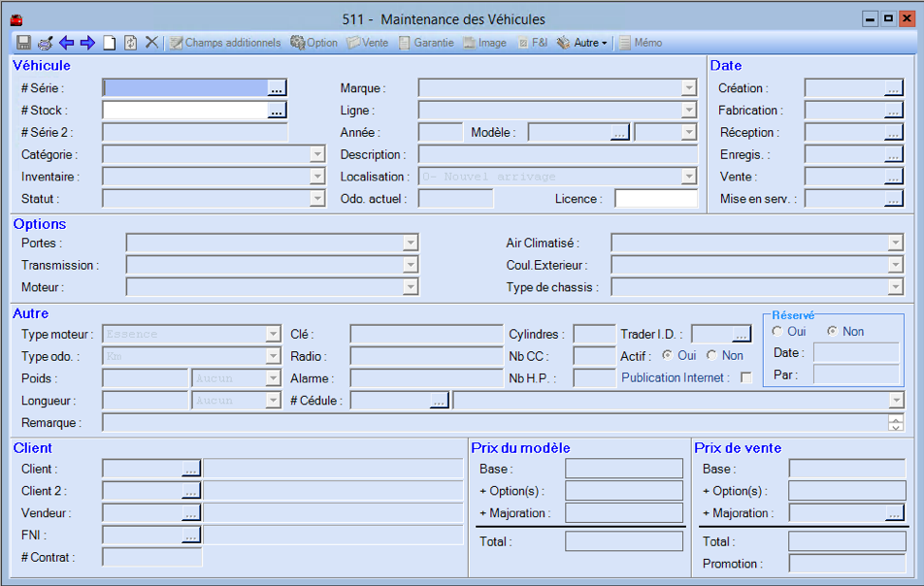Expand the Statut dropdown

(x=317, y=199)
